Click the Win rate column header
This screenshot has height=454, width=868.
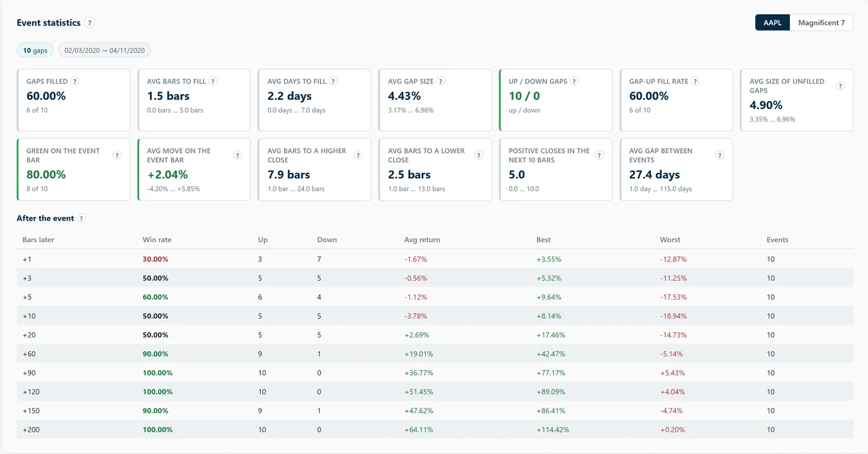click(157, 240)
